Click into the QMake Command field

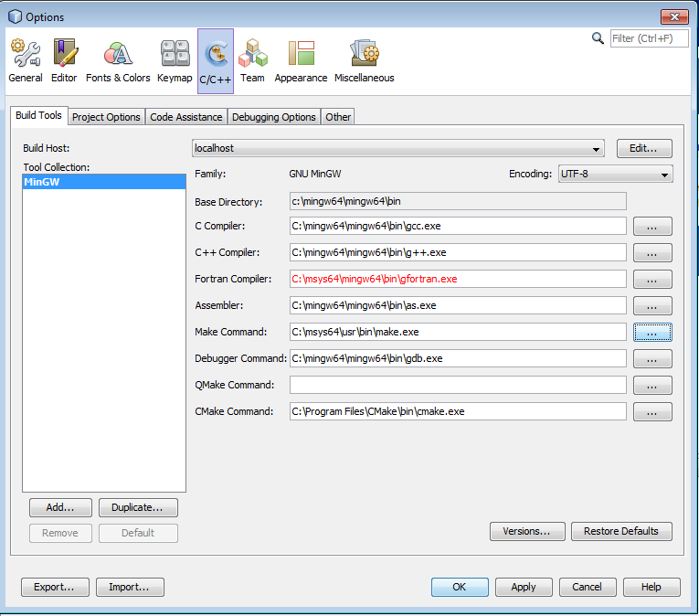click(x=458, y=386)
